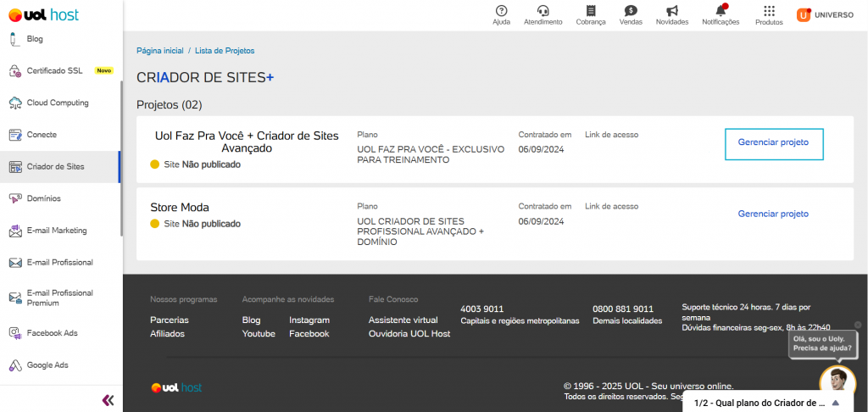868x412 pixels.
Task: Click the Novo badge on Certificado SSL
Action: coord(104,71)
